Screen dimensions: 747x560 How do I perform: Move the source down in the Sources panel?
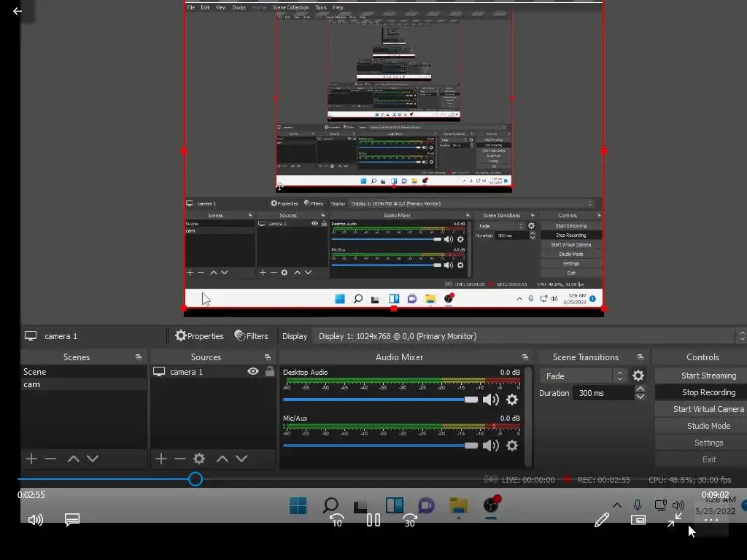pyautogui.click(x=241, y=459)
